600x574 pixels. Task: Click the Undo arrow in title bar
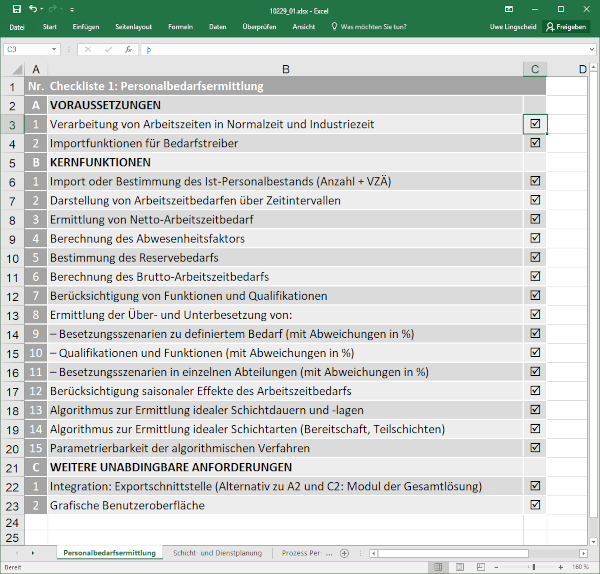pos(34,8)
